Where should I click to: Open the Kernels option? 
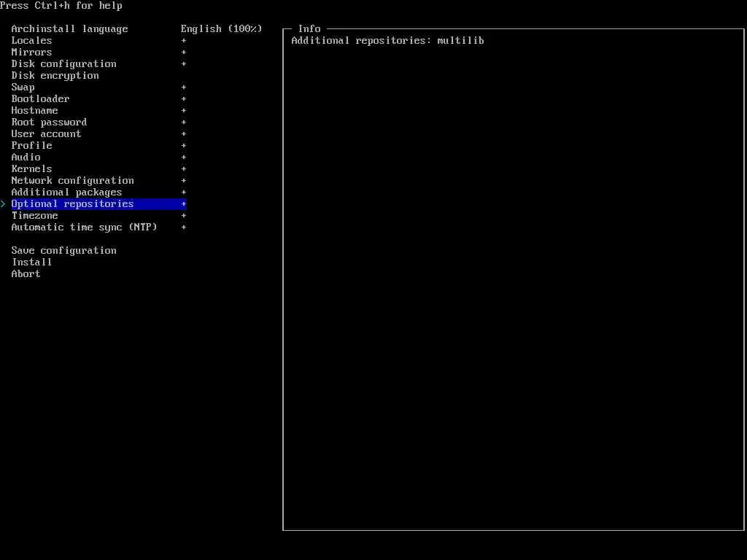click(x=31, y=168)
